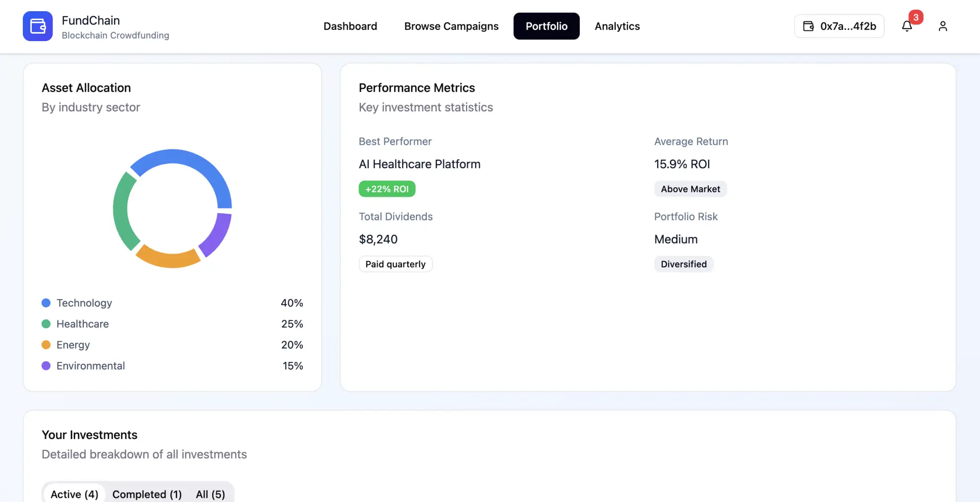The width and height of the screenshot is (980, 502).
Task: Navigate to the Dashboard section
Action: coord(350,26)
